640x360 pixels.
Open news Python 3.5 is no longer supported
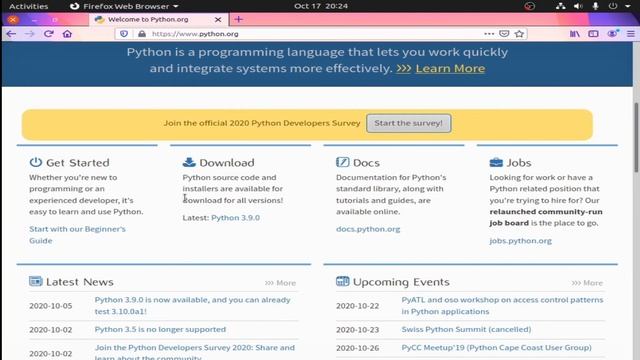pos(160,329)
